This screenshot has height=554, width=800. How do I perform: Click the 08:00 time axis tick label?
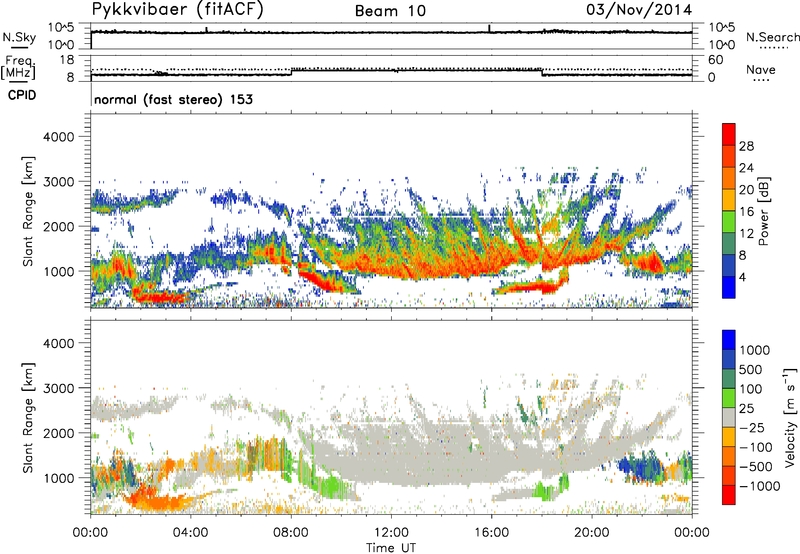291,533
